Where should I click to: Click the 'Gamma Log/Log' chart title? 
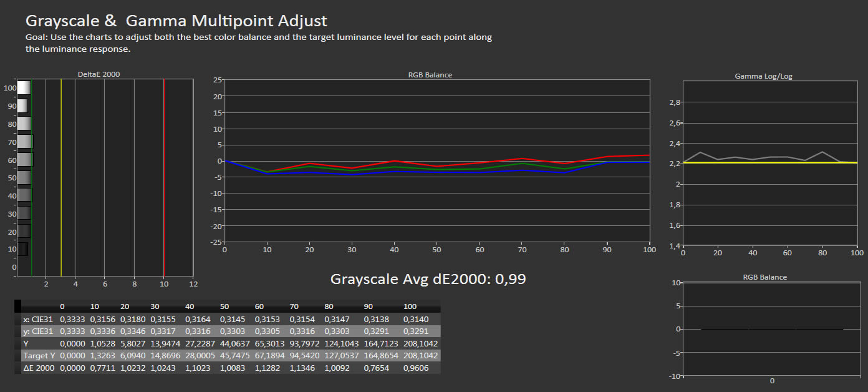pos(763,76)
